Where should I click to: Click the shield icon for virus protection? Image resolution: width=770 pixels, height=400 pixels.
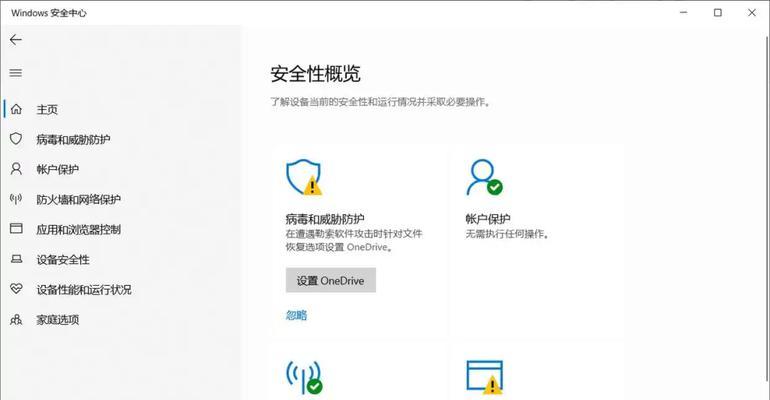[16, 139]
